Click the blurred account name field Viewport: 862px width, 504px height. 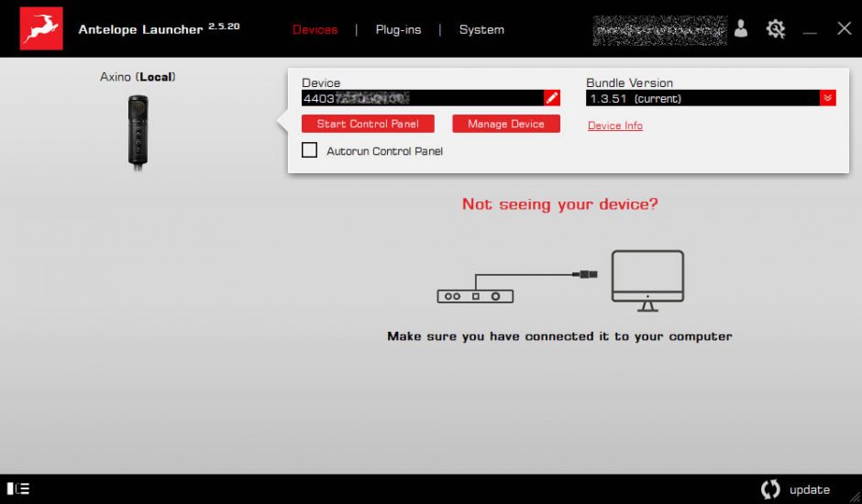coord(659,30)
